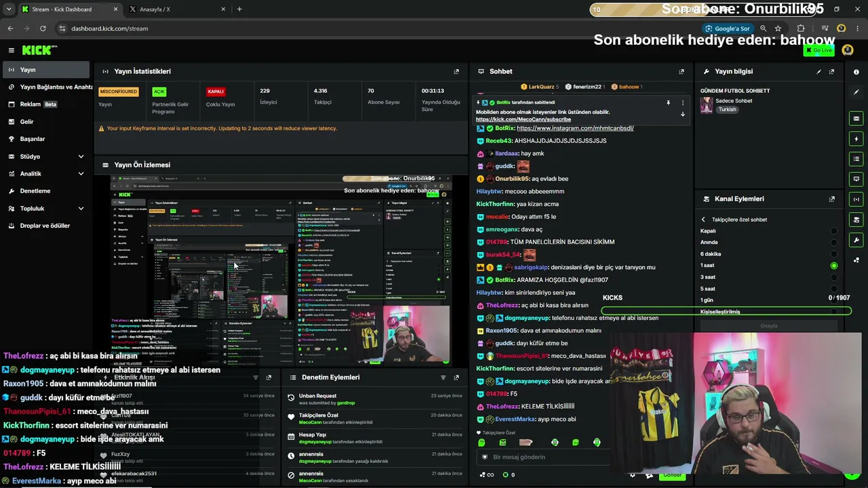Open the Başarılar sidebar item

click(x=46, y=139)
